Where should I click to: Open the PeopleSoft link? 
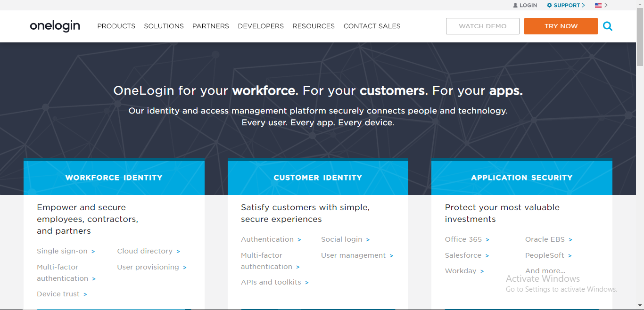pyautogui.click(x=548, y=255)
